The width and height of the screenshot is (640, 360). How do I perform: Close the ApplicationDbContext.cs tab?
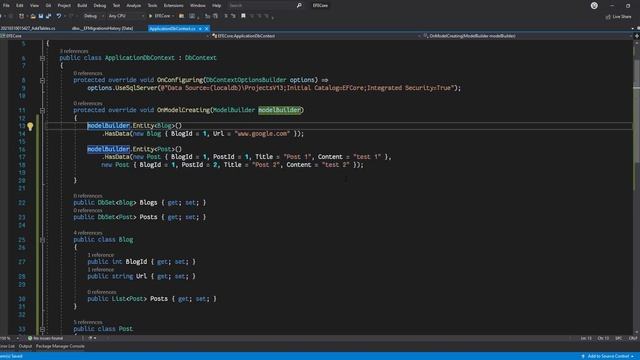click(x=207, y=29)
